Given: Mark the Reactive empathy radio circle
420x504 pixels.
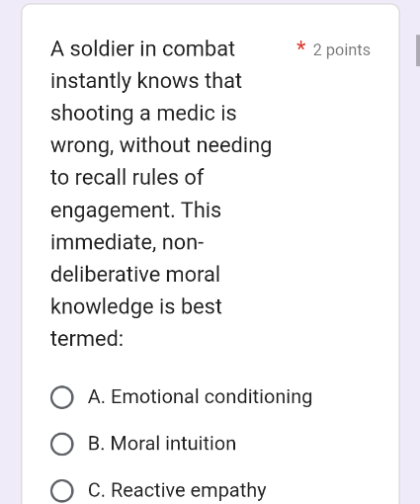Looking at the screenshot, I should click(x=62, y=491).
